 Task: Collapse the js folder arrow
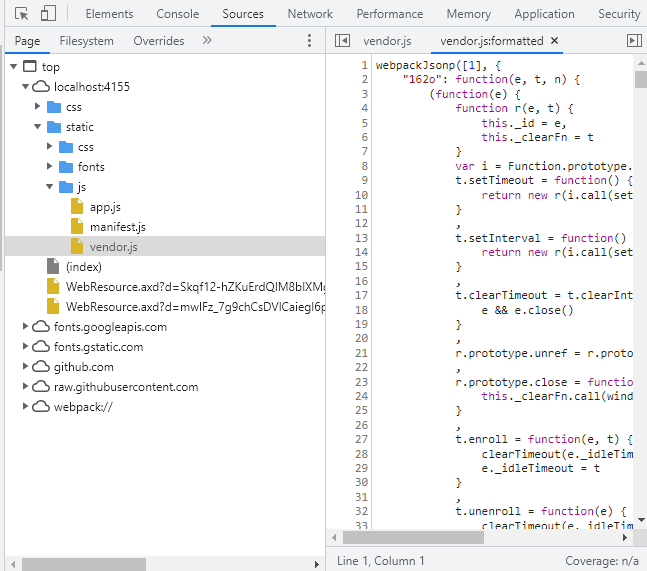click(x=50, y=186)
